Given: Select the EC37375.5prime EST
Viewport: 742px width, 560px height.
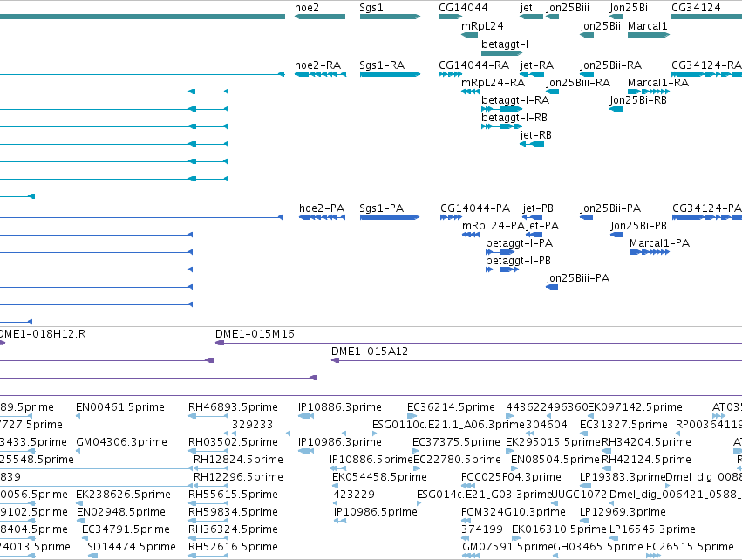Looking at the screenshot, I should [x=416, y=451].
